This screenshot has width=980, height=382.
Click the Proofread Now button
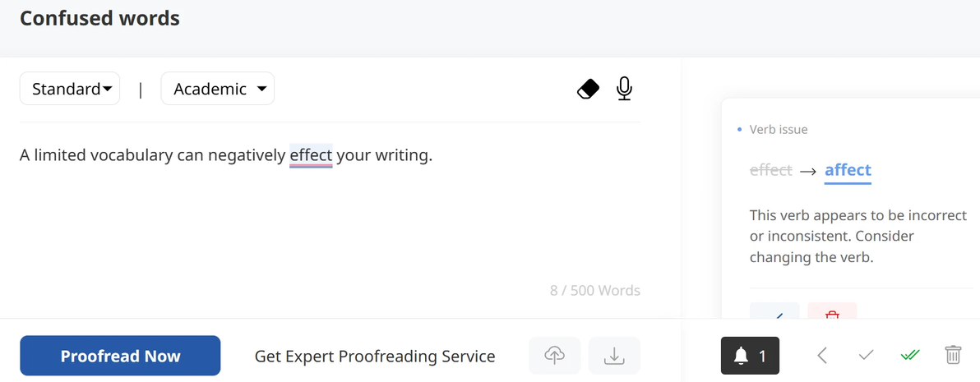(x=120, y=356)
